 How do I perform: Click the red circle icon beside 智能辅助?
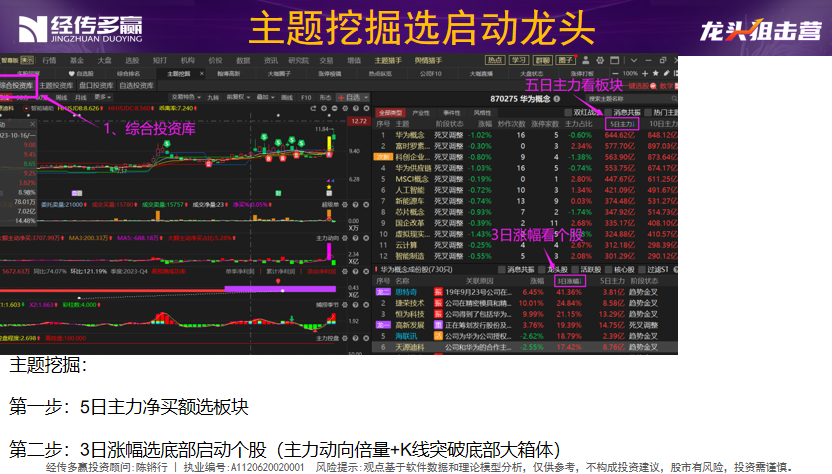(x=27, y=108)
